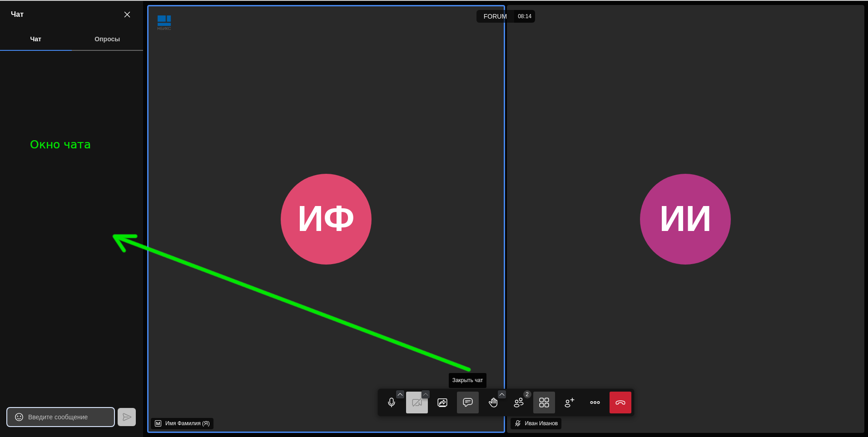Click the FORUM conference title
This screenshot has height=437, width=868.
(x=495, y=16)
